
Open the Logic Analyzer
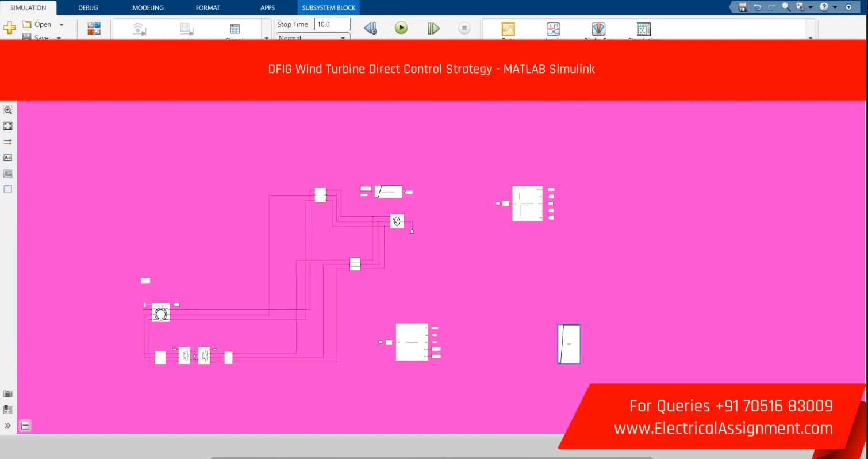point(553,30)
